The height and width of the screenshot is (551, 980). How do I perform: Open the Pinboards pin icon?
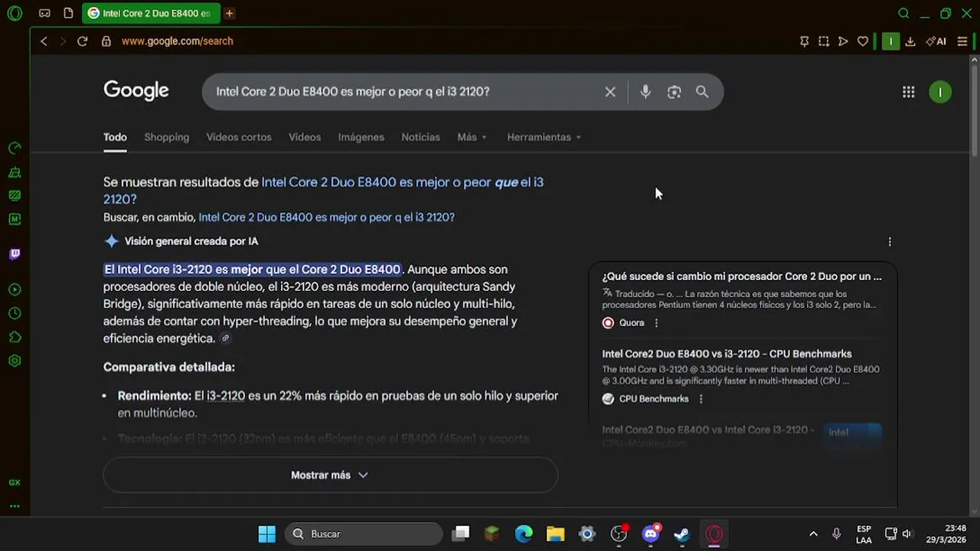(804, 41)
